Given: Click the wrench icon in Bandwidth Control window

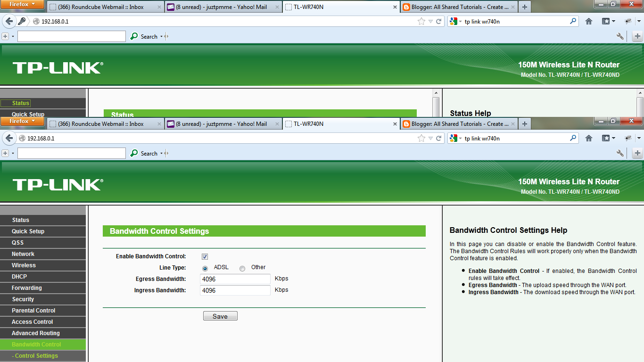Looking at the screenshot, I should click(x=620, y=153).
